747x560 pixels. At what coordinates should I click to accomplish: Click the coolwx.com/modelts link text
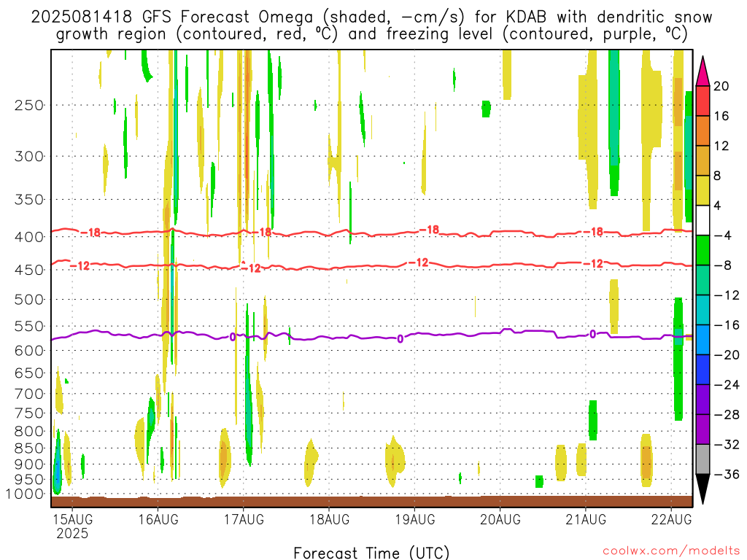click(671, 551)
